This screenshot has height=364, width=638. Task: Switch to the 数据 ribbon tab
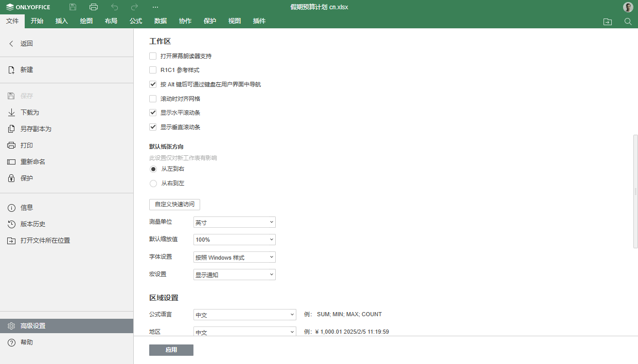(160, 21)
